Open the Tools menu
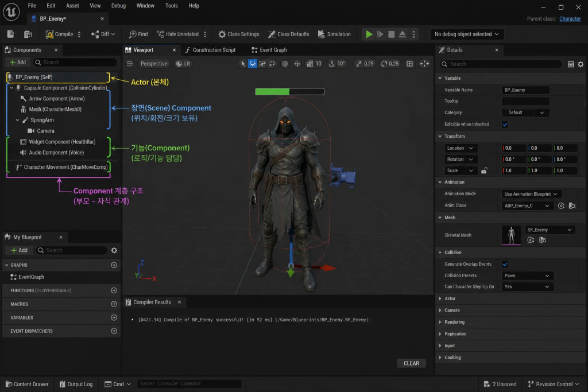The width and height of the screenshot is (588, 392). (x=171, y=6)
